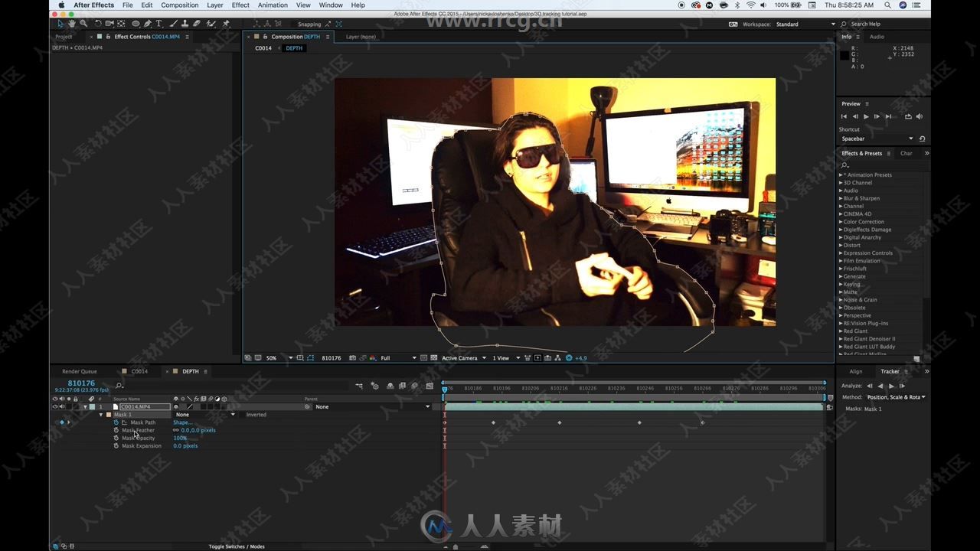Switch to the C0014 timeline tab
Image resolution: width=980 pixels, height=551 pixels.
point(139,371)
